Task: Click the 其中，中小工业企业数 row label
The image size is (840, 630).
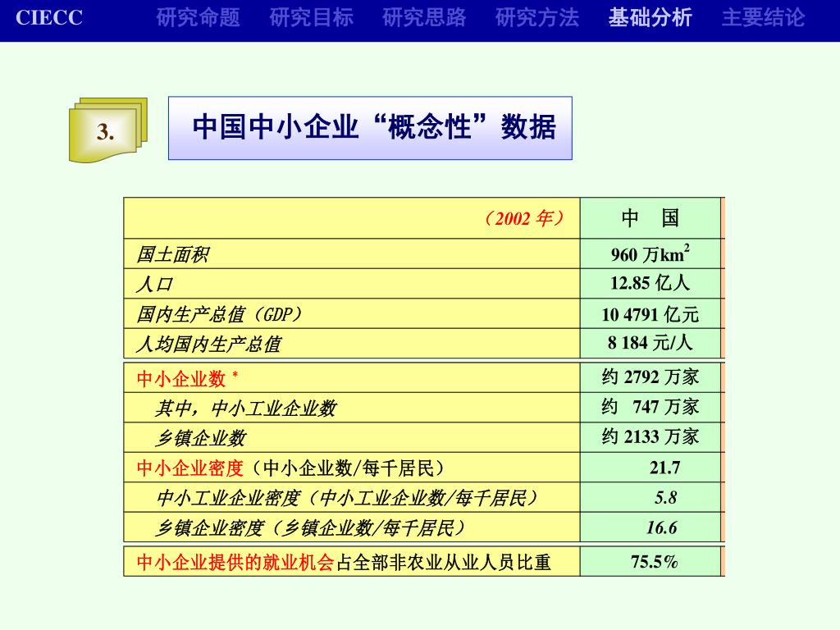Action: tap(246, 409)
